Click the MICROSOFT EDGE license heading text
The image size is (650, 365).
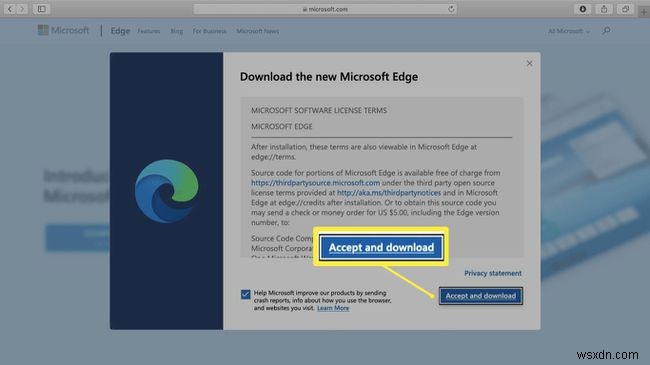point(281,127)
